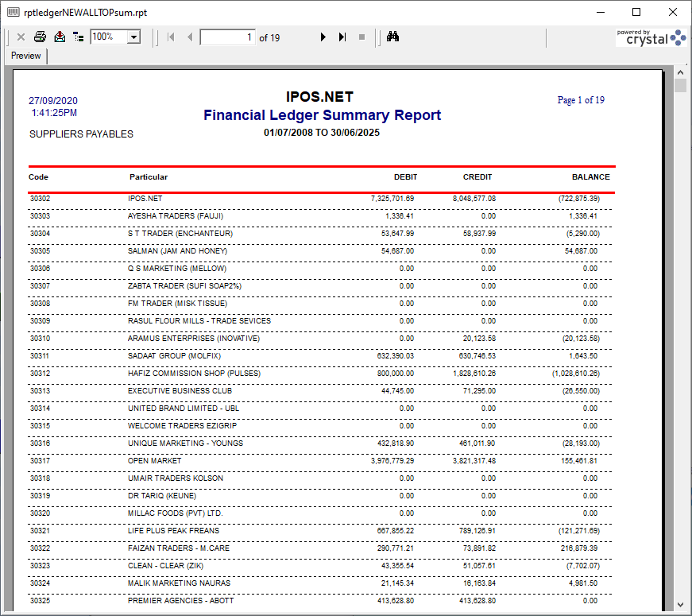Click the Code column header
Image resolution: width=692 pixels, height=616 pixels.
[x=38, y=177]
